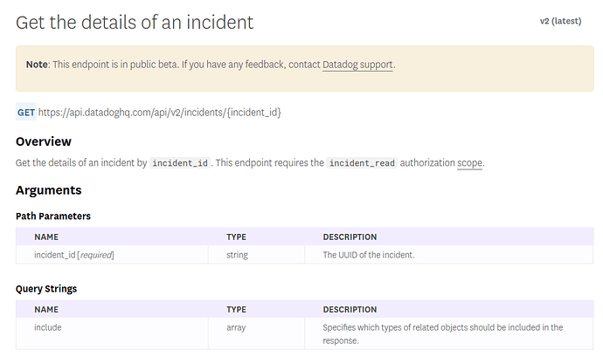Viewport: 603px width, 364px height.
Task: Click the incident_id inline code in Overview
Action: tap(180, 163)
